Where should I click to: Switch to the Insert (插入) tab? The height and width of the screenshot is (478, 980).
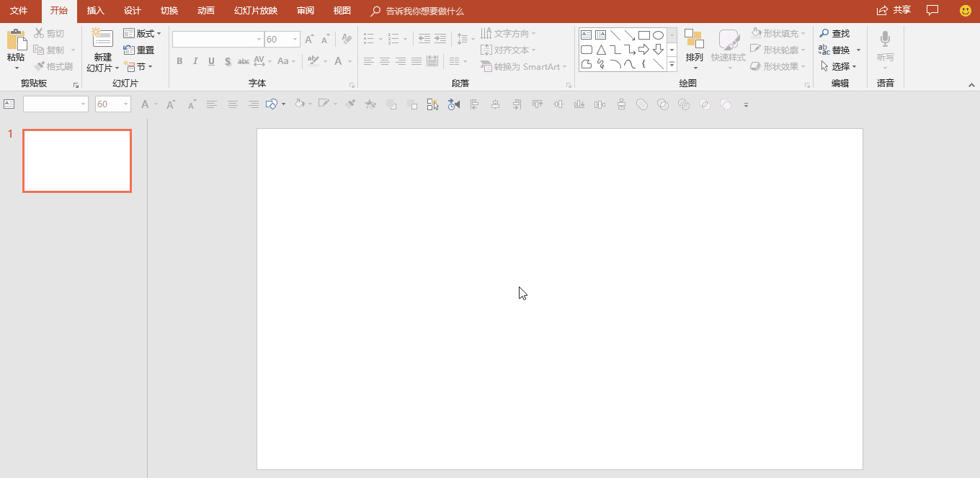[x=95, y=11]
